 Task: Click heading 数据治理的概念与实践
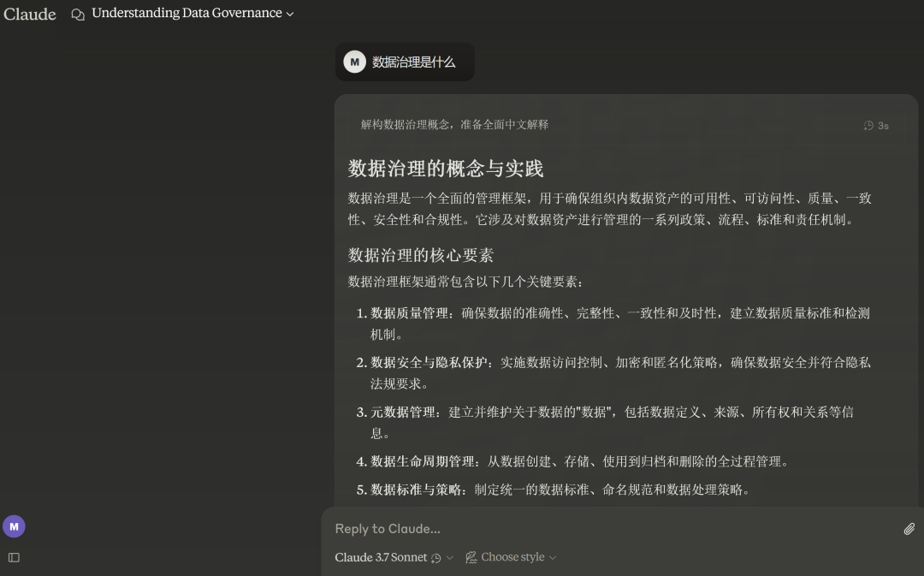[x=446, y=169]
